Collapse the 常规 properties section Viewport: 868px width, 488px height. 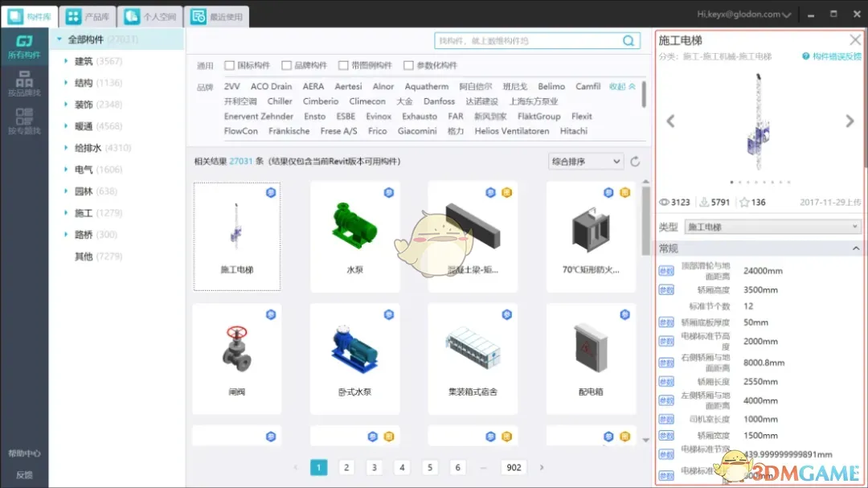(855, 249)
